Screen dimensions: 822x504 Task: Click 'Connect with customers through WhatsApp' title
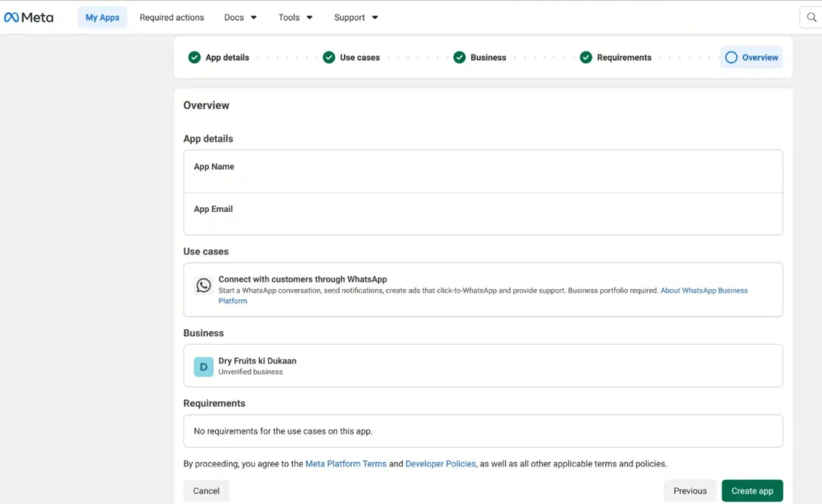[x=303, y=279]
